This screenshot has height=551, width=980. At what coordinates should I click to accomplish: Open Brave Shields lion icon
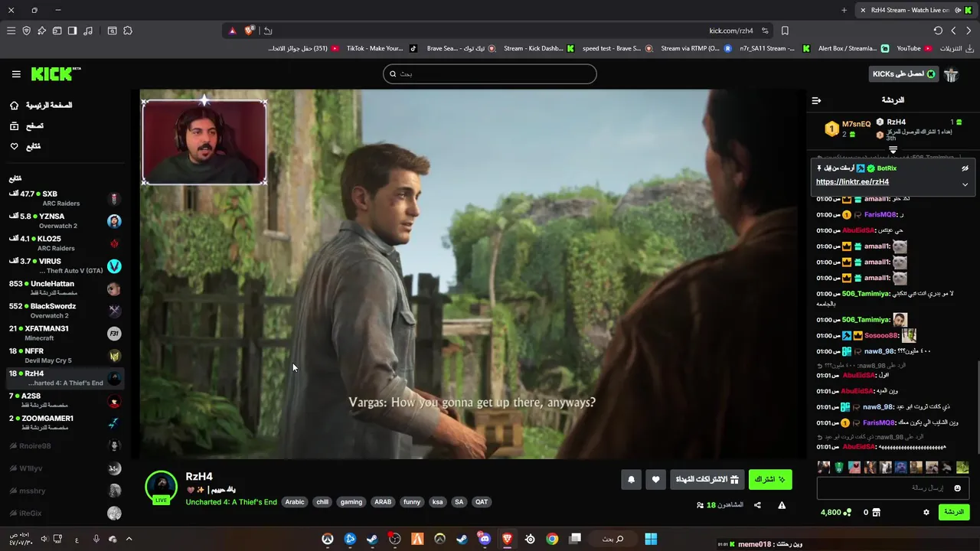(x=250, y=31)
